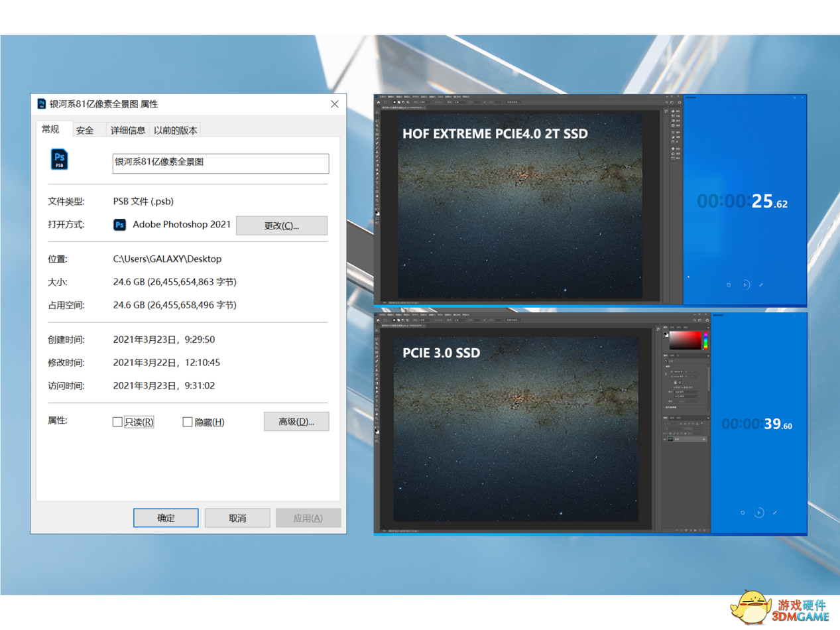The image size is (840, 630).
Task: Click the layer thumbnail in PCIE 3.0 Layers panel
Action: 671,440
